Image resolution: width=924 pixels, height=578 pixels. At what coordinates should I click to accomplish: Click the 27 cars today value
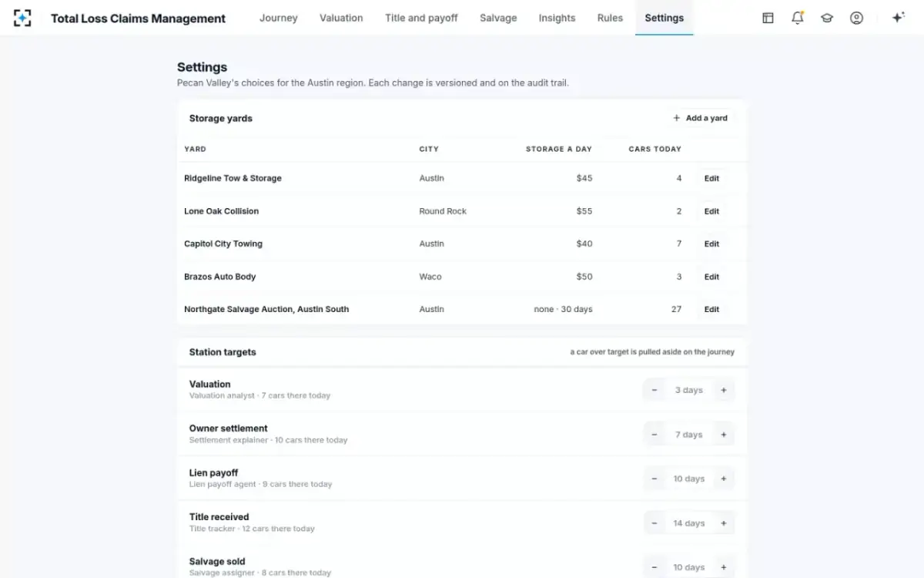(676, 309)
